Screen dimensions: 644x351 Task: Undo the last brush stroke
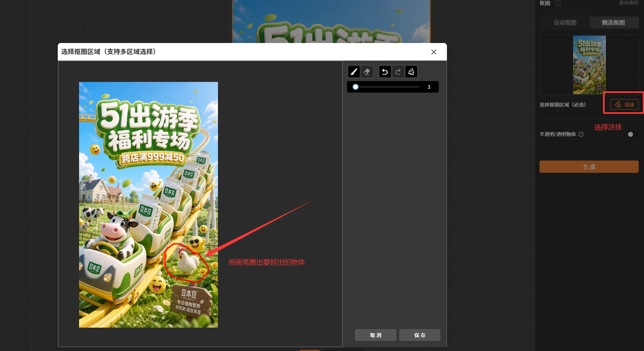coord(385,72)
